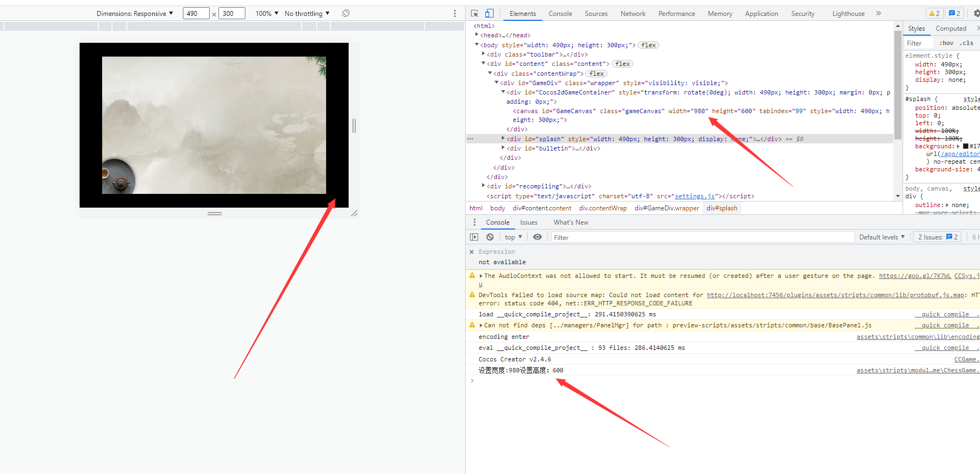This screenshot has height=474, width=980.
Task: Open the Default levels dropdown
Action: coord(882,237)
